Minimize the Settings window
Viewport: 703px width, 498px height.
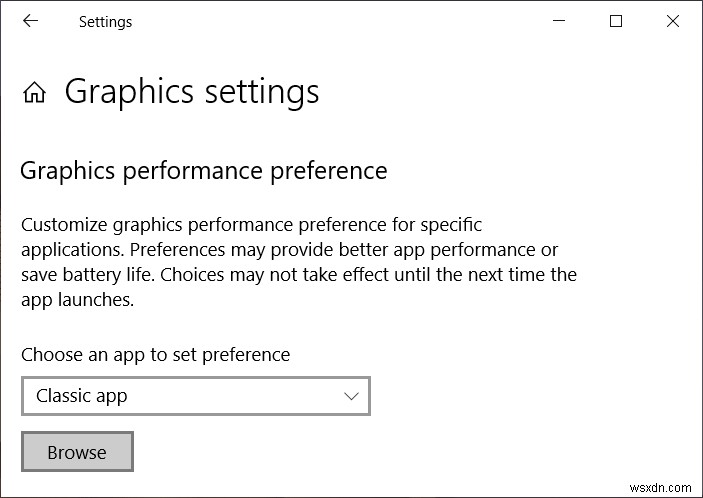[x=561, y=21]
